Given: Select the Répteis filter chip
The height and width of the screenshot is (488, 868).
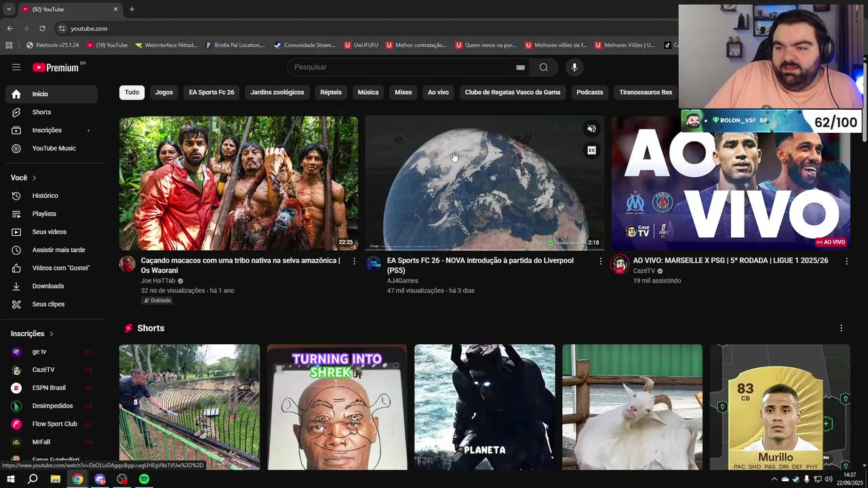Looking at the screenshot, I should click(331, 92).
